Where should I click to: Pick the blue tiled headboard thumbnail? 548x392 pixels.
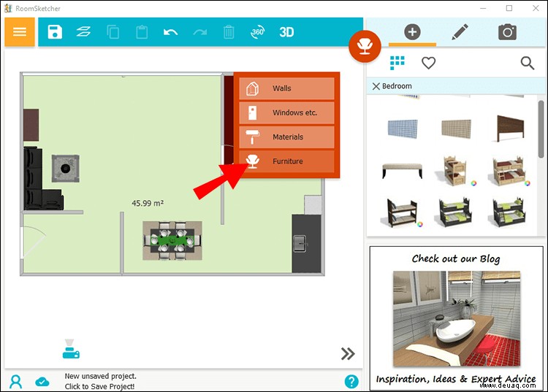[403, 128]
